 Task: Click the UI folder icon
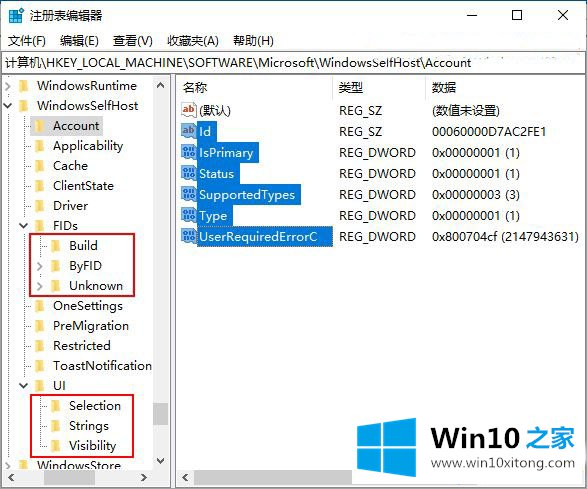click(40, 385)
